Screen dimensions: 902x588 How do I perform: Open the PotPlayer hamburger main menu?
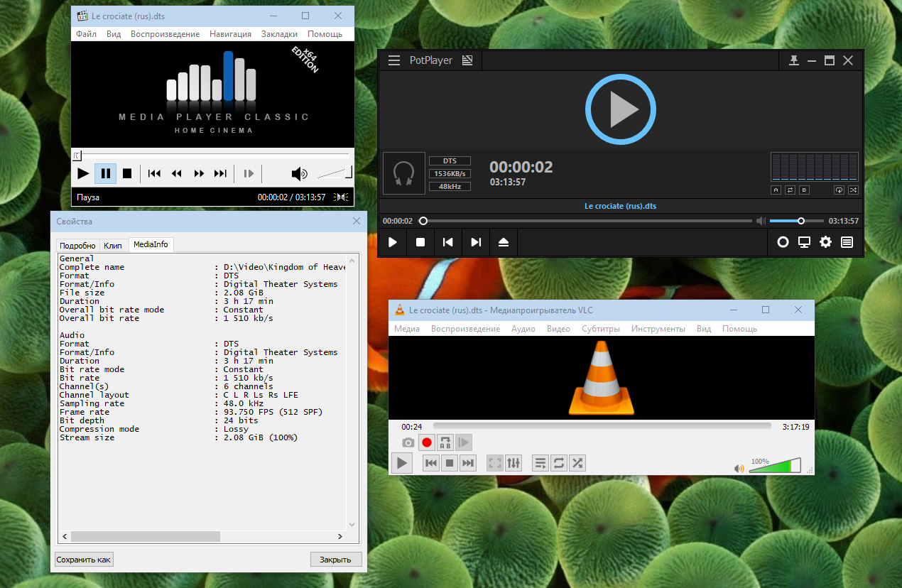393,60
